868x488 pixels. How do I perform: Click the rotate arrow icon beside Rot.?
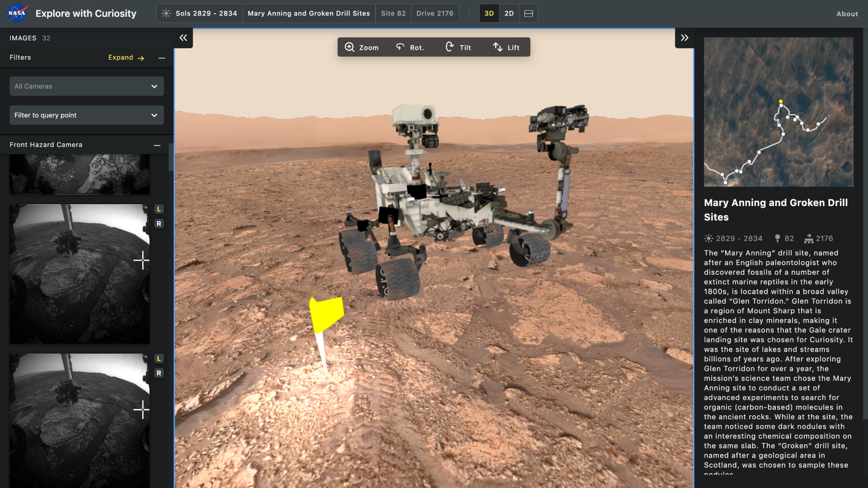click(400, 47)
